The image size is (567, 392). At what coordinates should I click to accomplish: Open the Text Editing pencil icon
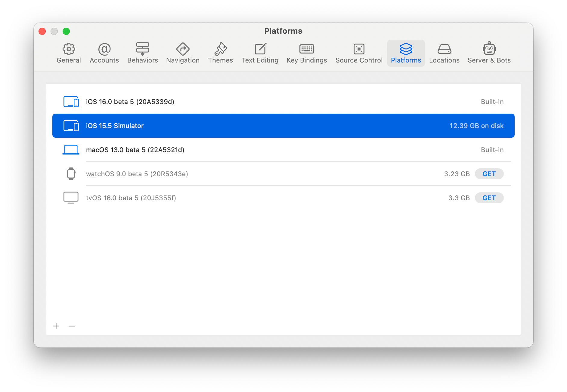[x=260, y=49]
